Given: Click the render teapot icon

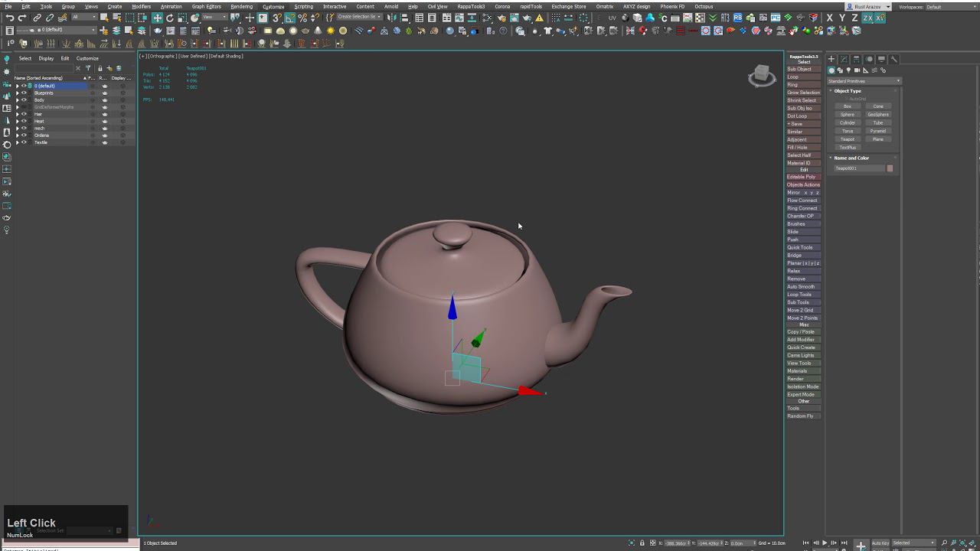Looking at the screenshot, I should click(527, 17).
